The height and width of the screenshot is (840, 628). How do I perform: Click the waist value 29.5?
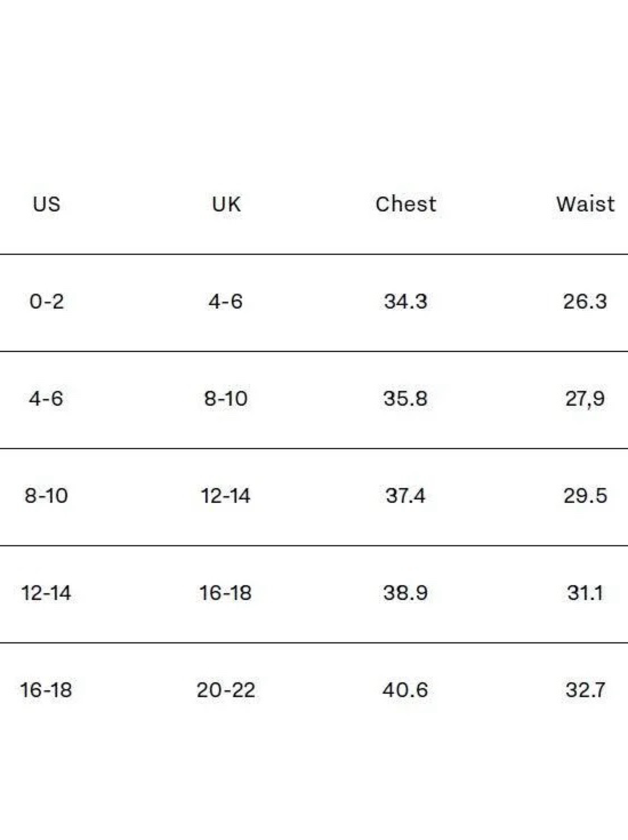coord(585,496)
